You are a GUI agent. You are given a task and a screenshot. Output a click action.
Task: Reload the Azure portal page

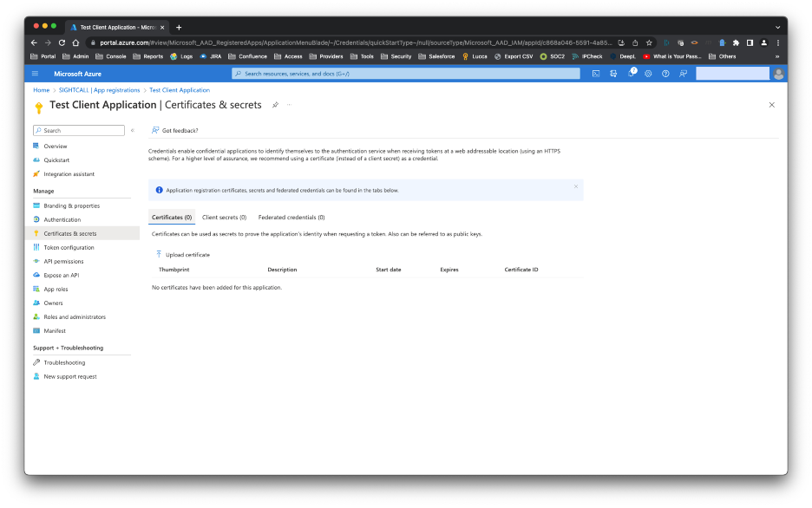pos(62,42)
